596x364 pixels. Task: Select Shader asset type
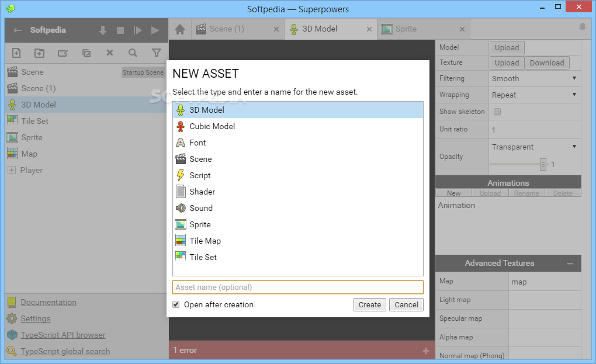(x=298, y=192)
